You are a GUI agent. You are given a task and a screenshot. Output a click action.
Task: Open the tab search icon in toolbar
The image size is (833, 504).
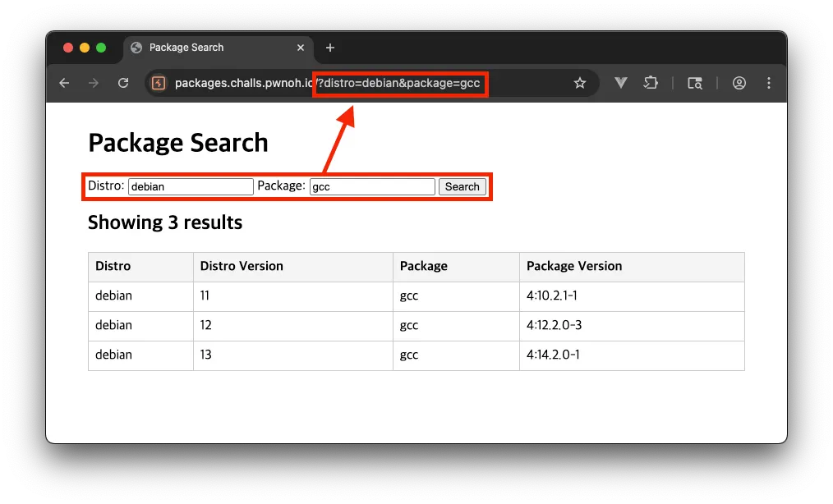[695, 83]
